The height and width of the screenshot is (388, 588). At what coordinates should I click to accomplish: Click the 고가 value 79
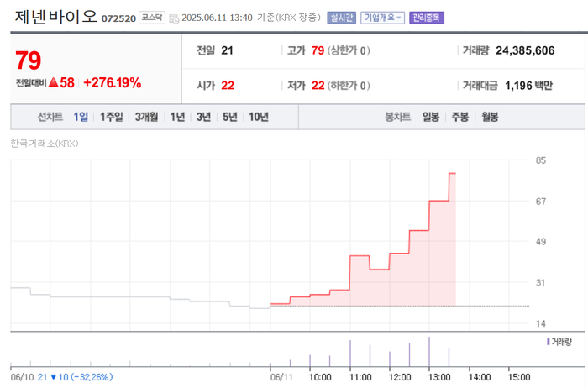pyautogui.click(x=318, y=50)
